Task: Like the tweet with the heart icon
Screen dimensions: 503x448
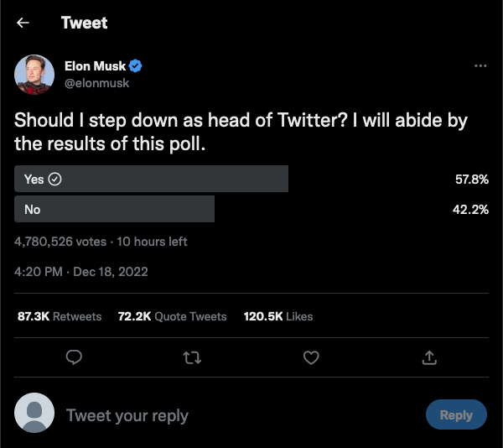Action: click(311, 357)
